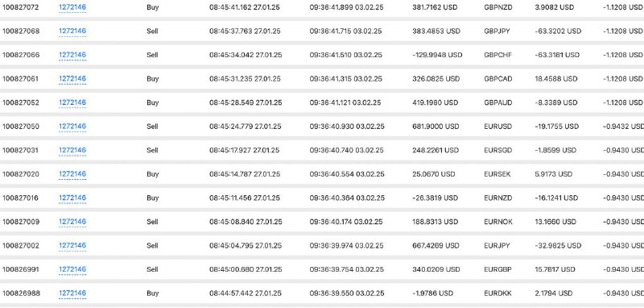Screen dimensions: 644x308
Task: Open account link 1272146 for order 100826988
Action: pos(72,293)
